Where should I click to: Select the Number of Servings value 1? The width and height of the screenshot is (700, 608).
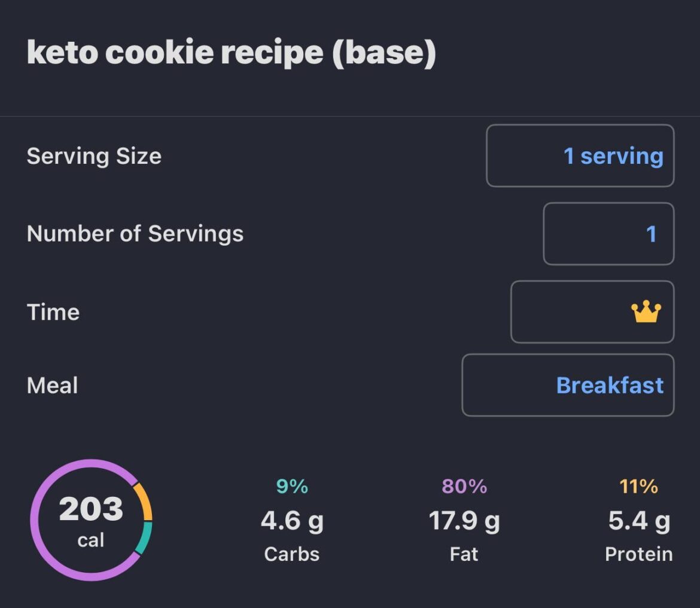652,233
